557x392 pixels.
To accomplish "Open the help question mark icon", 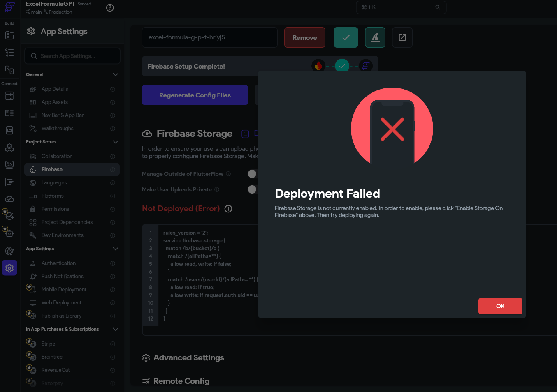I will [110, 8].
